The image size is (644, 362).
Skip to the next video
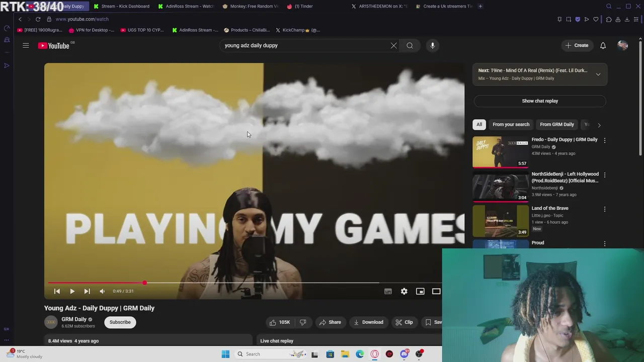click(87, 291)
